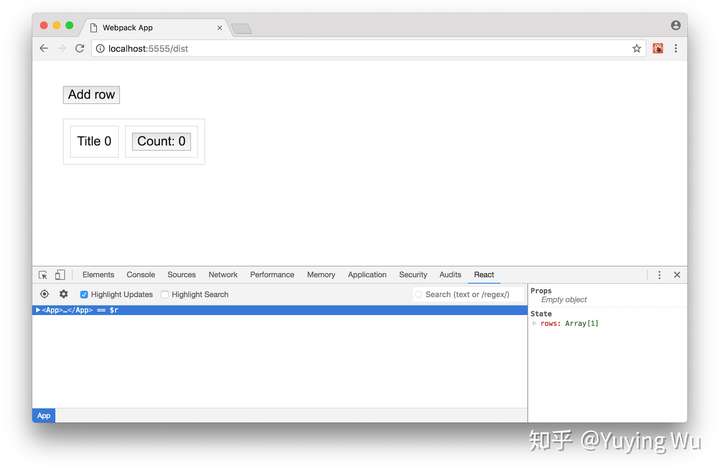
Task: Close the Webpack App tab
Action: (219, 28)
